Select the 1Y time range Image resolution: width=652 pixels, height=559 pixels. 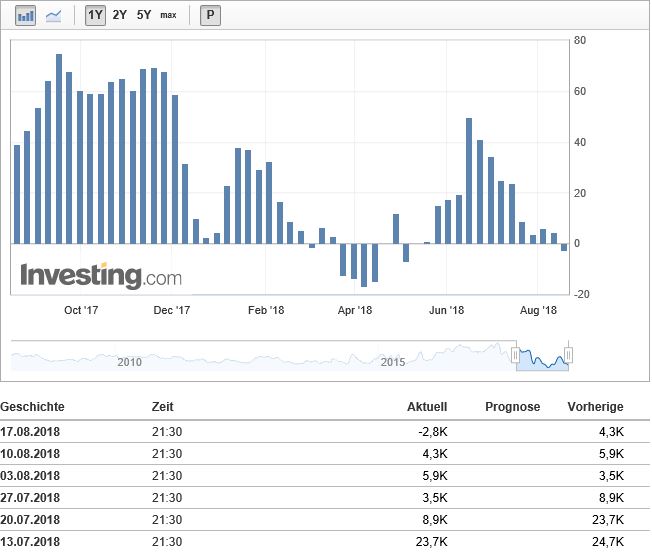[95, 15]
